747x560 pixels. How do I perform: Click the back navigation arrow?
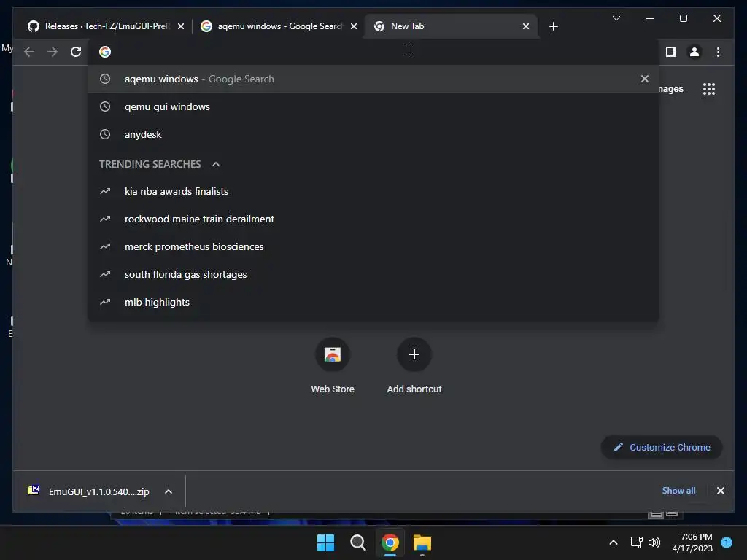pyautogui.click(x=29, y=52)
